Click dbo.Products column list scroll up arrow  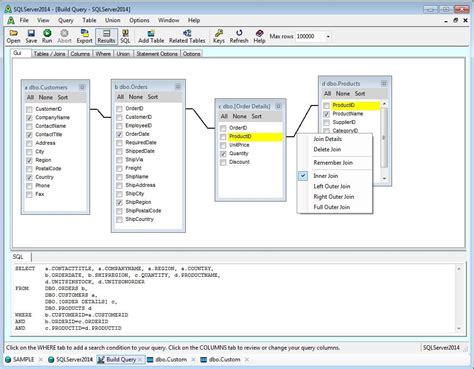click(384, 104)
